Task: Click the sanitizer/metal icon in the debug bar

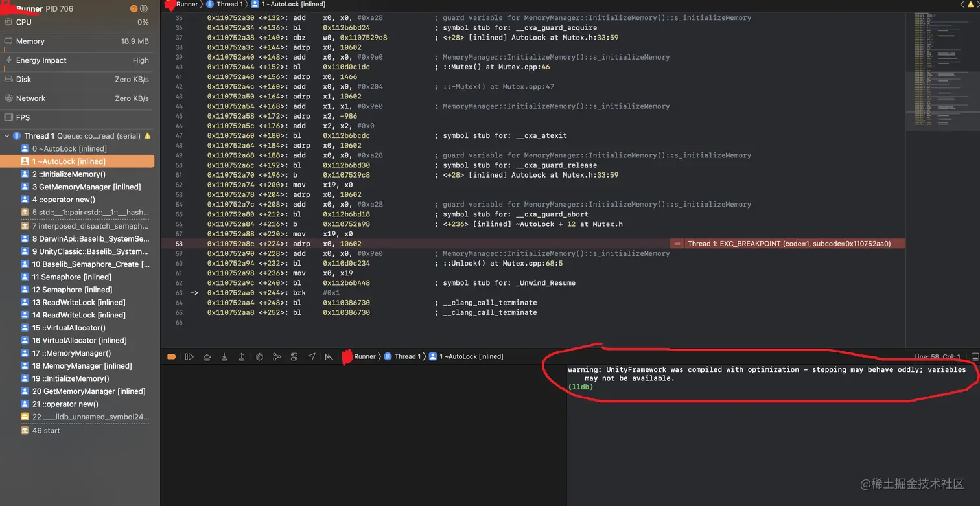Action: [x=329, y=357]
